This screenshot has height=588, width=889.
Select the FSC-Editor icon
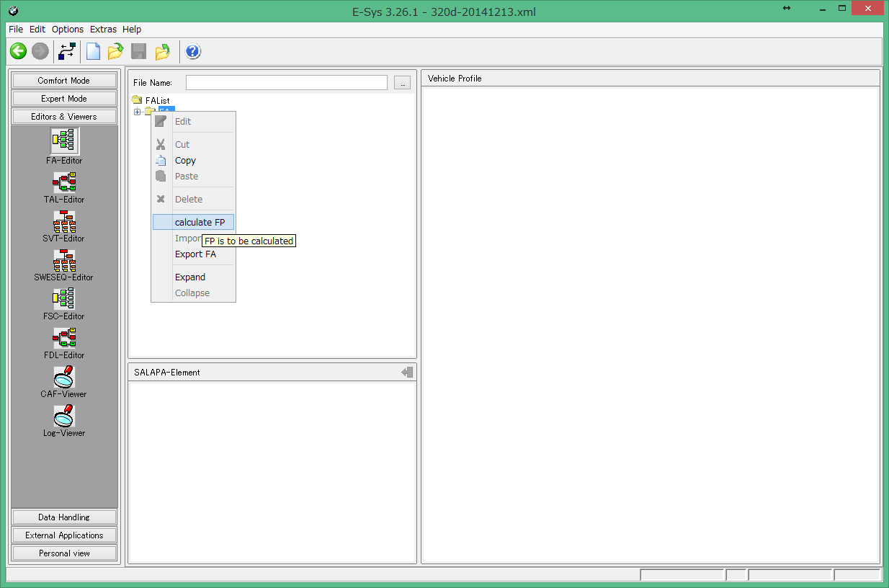coord(64,298)
